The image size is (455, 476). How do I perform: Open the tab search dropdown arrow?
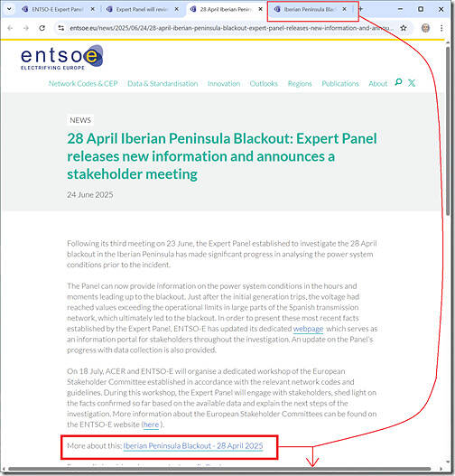(x=9, y=9)
